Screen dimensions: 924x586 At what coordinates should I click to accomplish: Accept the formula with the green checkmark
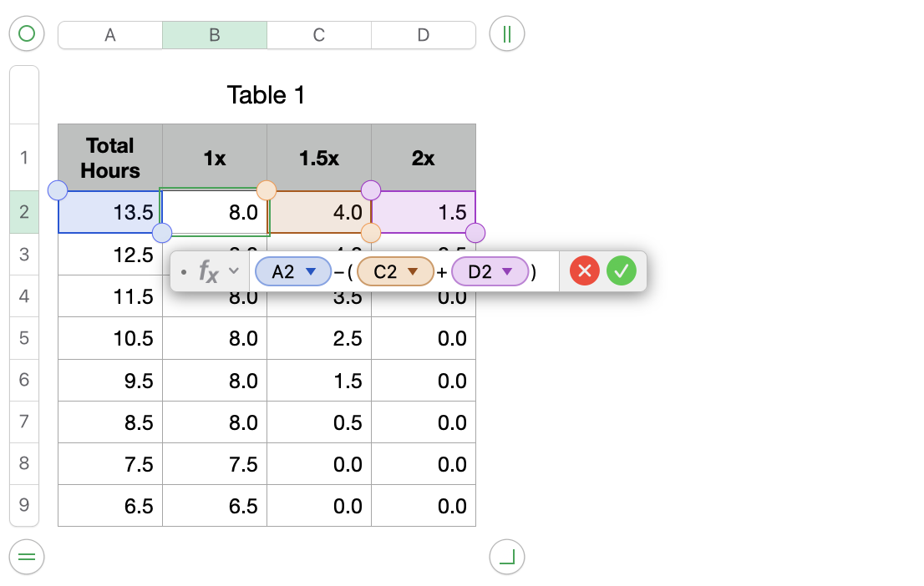tap(622, 270)
